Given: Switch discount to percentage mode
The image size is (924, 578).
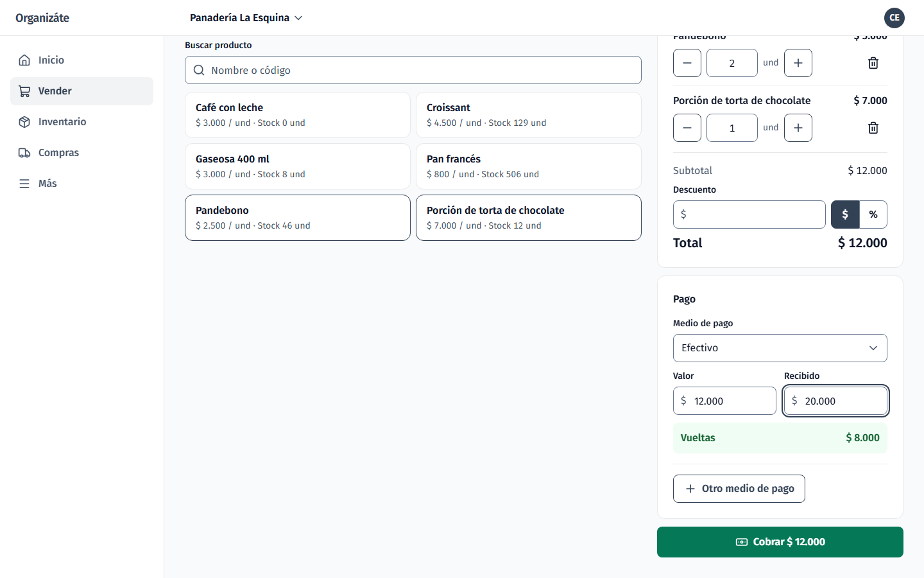Looking at the screenshot, I should (873, 215).
